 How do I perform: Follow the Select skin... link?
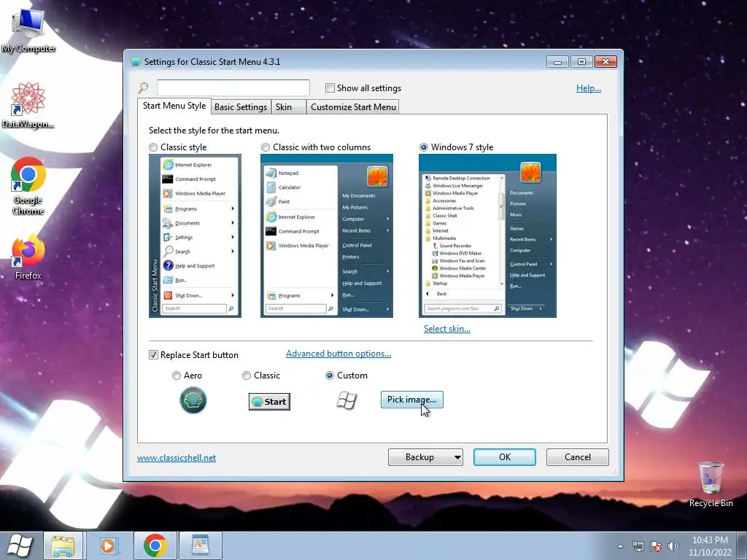pos(447,329)
